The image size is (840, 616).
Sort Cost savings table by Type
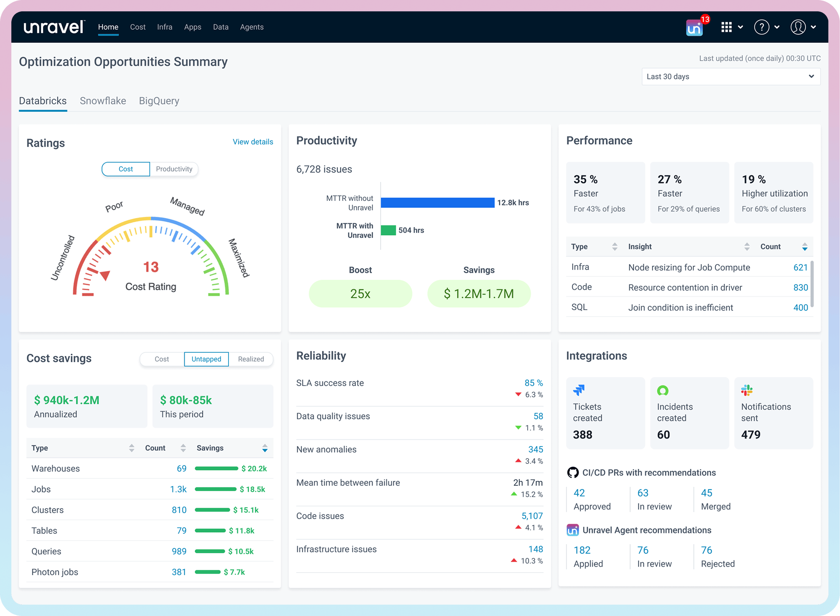click(131, 448)
